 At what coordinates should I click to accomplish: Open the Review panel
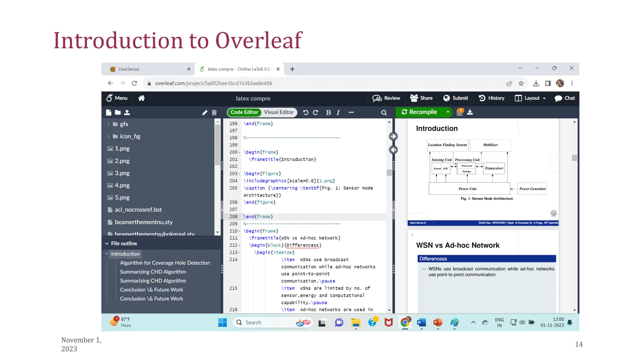click(x=386, y=98)
